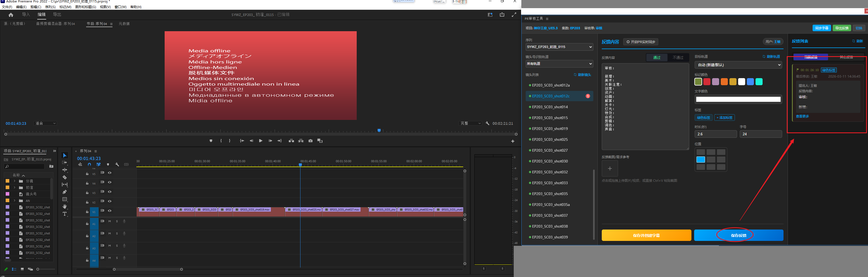Choose the Type (T) tool
Viewport: 868px width, 277px height.
point(65,214)
